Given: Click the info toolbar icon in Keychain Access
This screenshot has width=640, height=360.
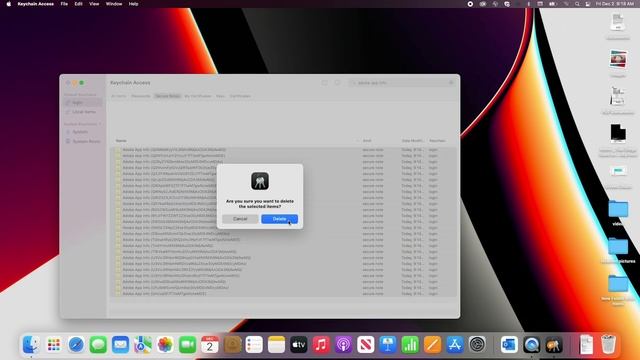Looking at the screenshot, I should (x=337, y=82).
